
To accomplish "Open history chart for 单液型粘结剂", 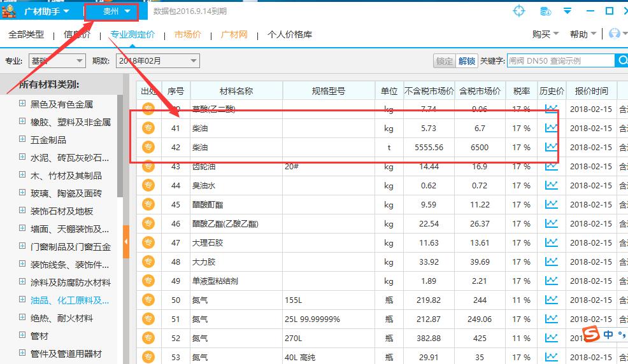I will 551,281.
